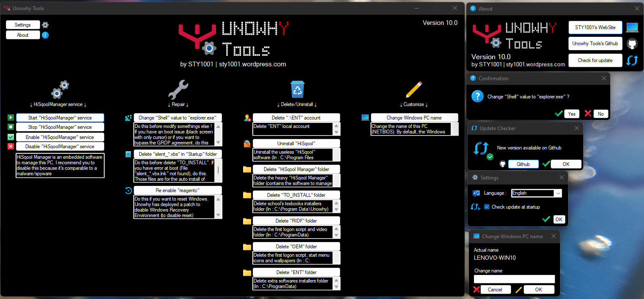
Task: Click Delete ".\ENT" account button
Action: click(296, 118)
